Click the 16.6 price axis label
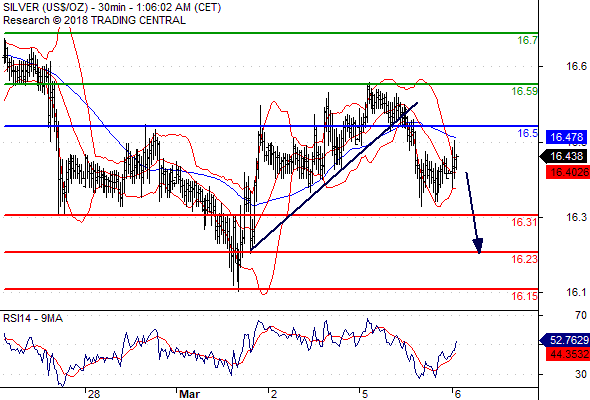 click(x=576, y=67)
